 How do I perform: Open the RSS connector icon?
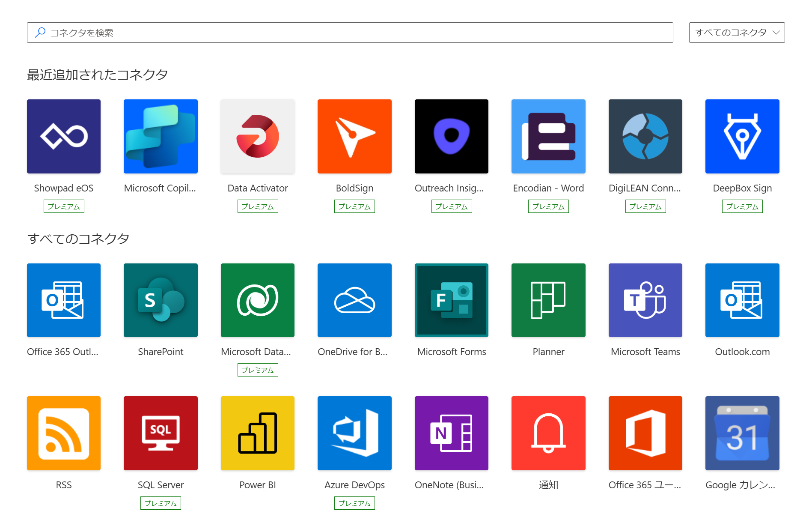[64, 433]
